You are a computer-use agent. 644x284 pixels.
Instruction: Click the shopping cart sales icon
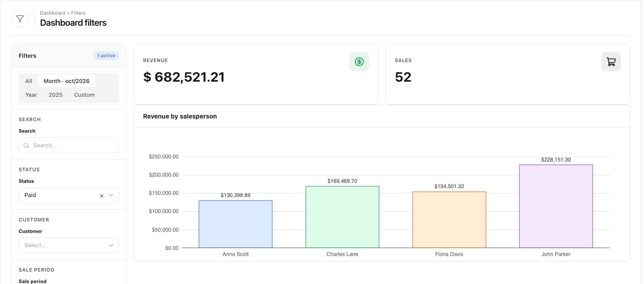pyautogui.click(x=611, y=62)
